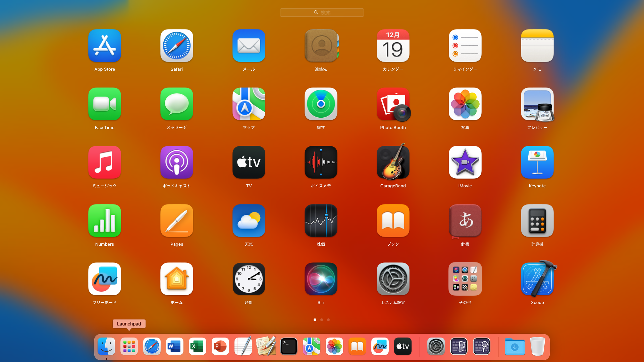Viewport: 644px width, 362px height.
Task: Click Launchpad icon in the Dock
Action: [129, 346]
